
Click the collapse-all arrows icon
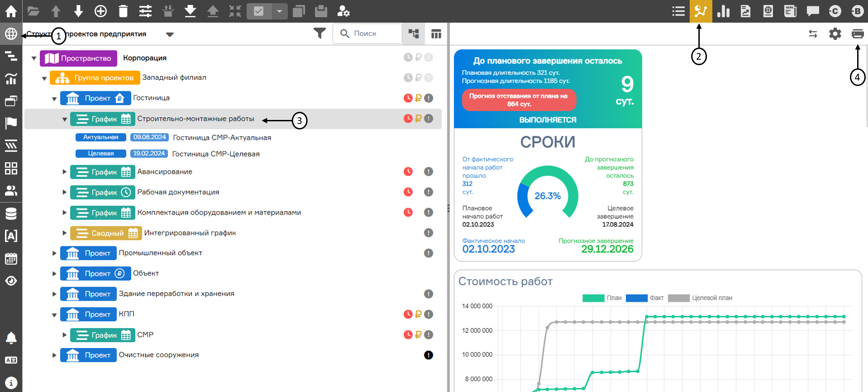pyautogui.click(x=235, y=11)
